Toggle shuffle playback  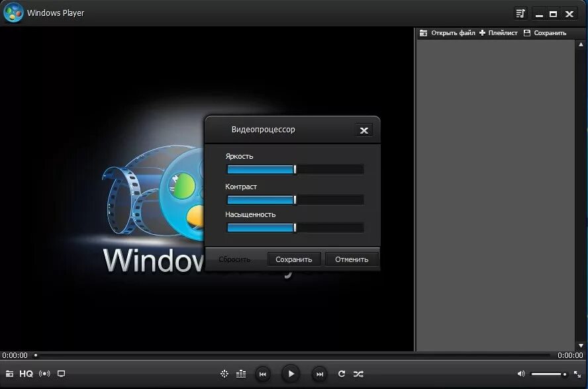click(358, 374)
